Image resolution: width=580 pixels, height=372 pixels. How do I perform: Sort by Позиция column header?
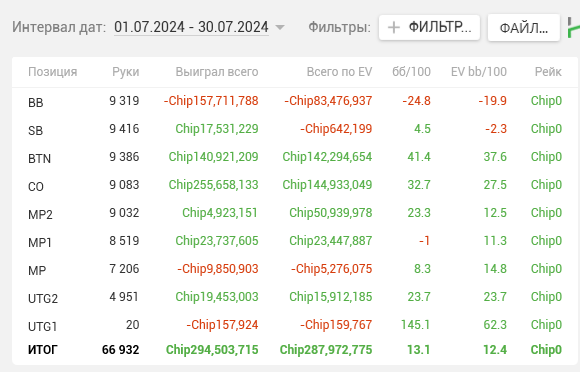53,72
